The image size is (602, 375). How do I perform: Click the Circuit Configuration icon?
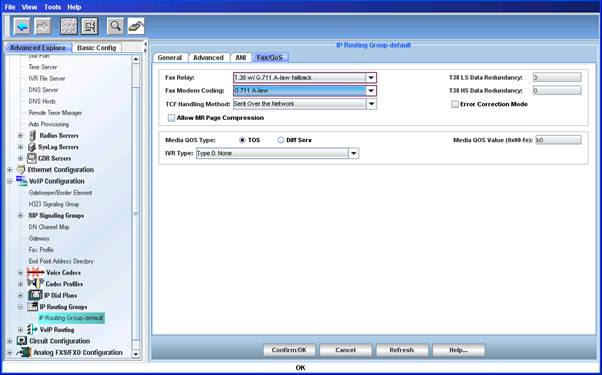click(22, 341)
